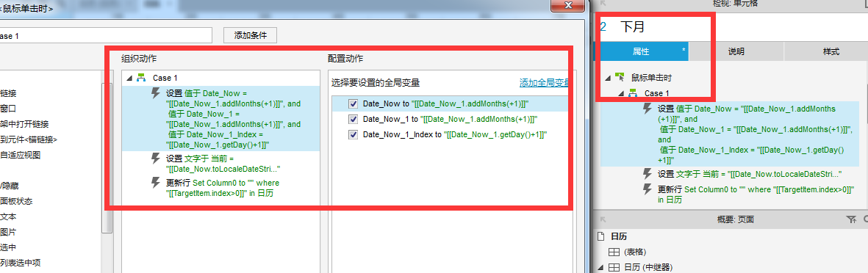Click lightning icon of 设置 值于 Date_Now action in dialog

coord(156,93)
